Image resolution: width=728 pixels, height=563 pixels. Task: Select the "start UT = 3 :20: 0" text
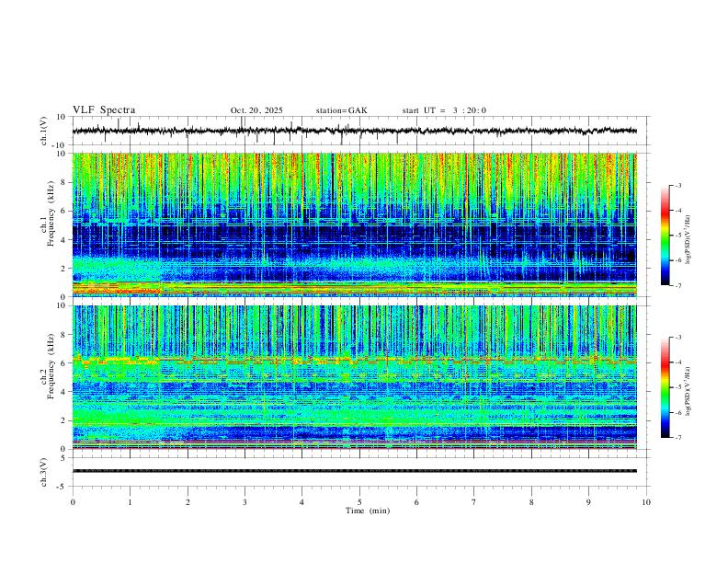pyautogui.click(x=444, y=110)
